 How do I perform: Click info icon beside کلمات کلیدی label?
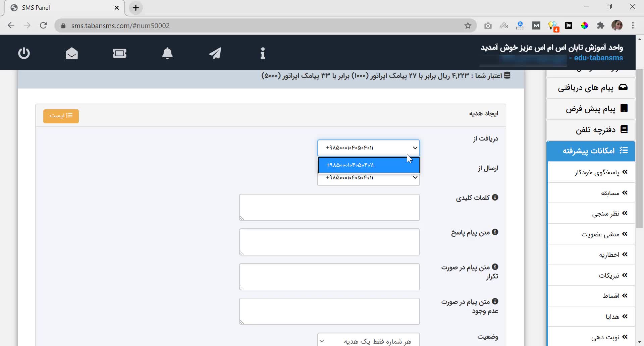(495, 197)
